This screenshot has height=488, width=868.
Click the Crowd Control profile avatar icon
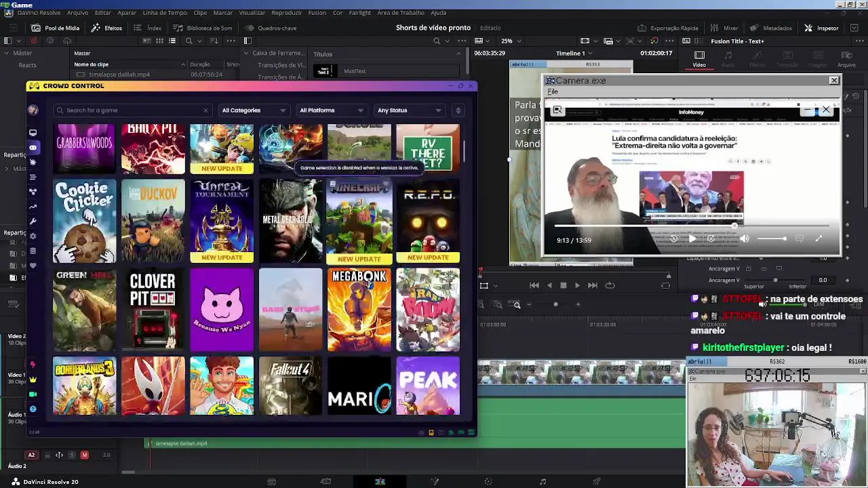(33, 110)
